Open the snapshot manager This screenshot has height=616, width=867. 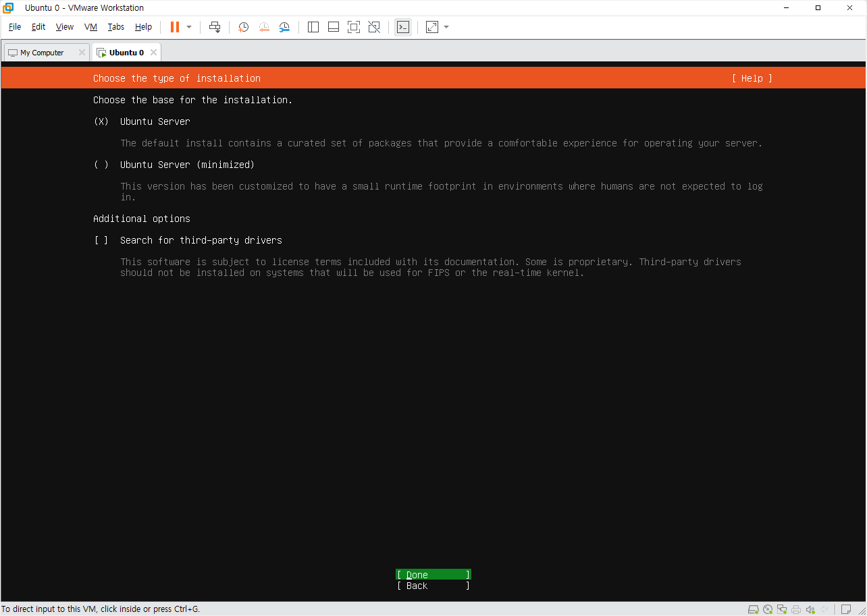[x=284, y=27]
